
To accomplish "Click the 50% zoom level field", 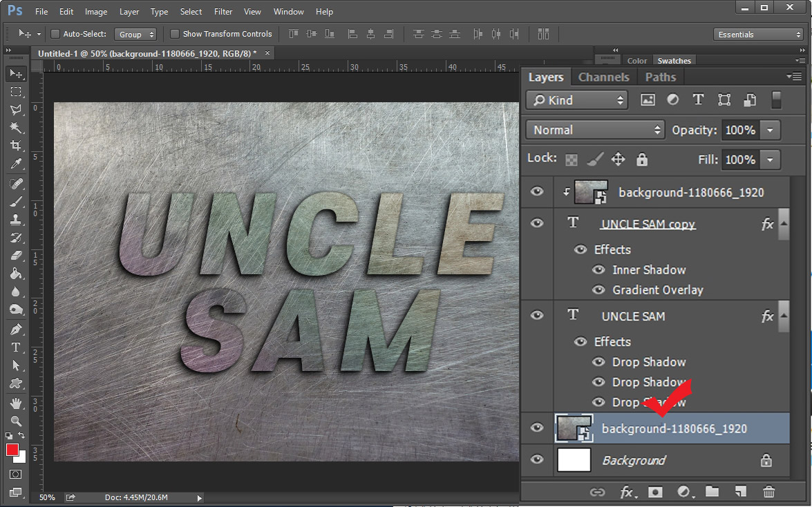I will tap(48, 497).
